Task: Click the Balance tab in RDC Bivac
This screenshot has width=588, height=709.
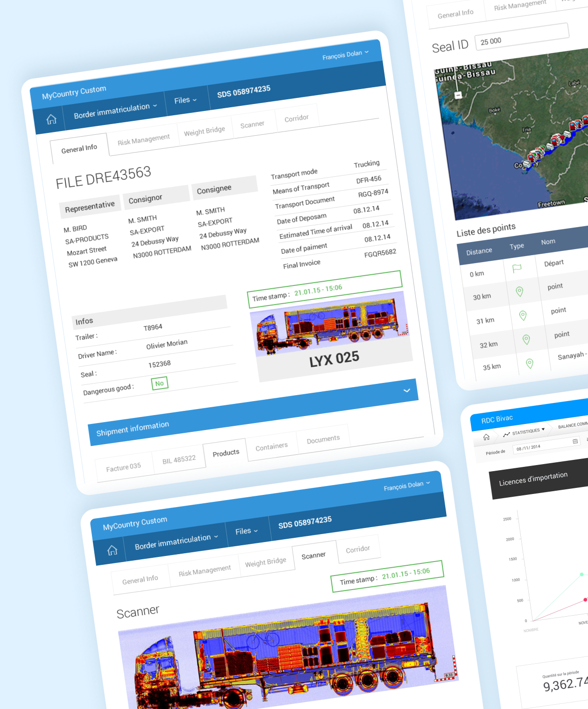Action: coord(573,424)
